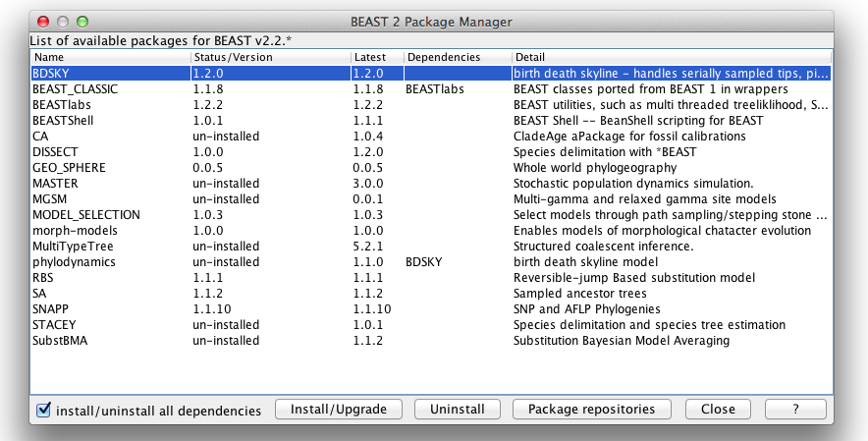Viewport: 868px width, 441px height.
Task: Select the CA package row
Action: [x=431, y=137]
